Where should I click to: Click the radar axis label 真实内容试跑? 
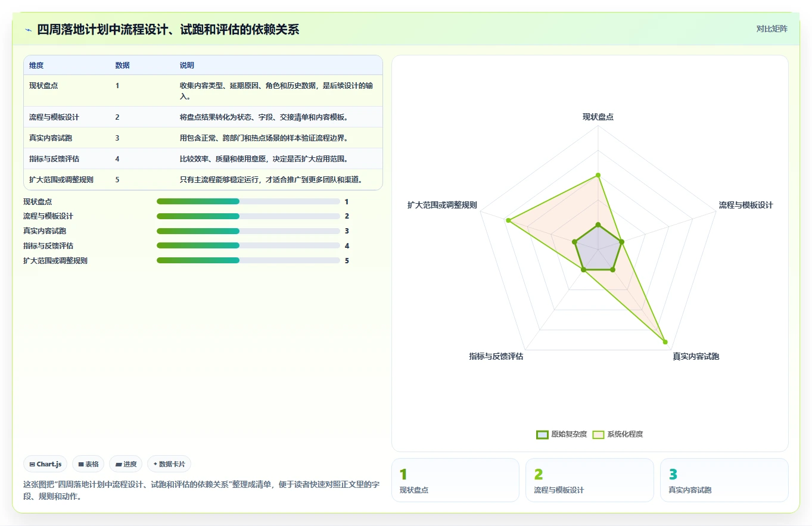[x=696, y=356]
